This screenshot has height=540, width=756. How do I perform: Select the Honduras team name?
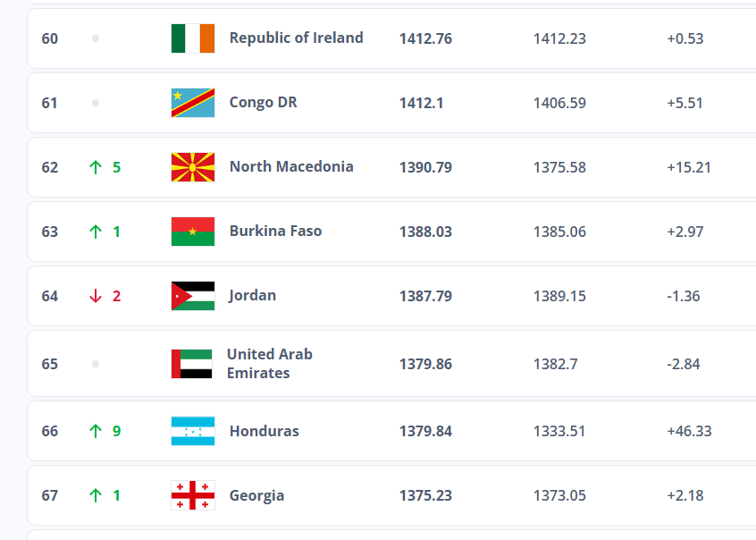(265, 431)
